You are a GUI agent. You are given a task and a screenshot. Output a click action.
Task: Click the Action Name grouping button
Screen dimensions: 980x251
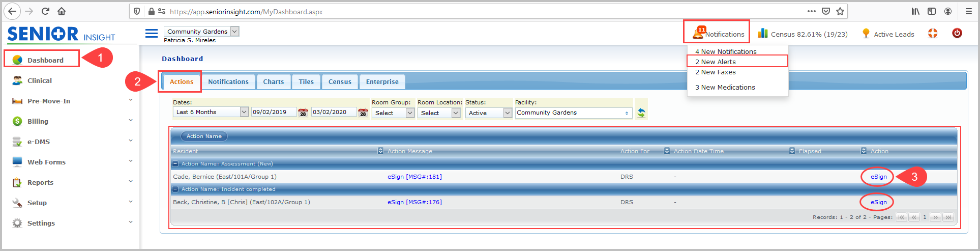pyautogui.click(x=204, y=136)
